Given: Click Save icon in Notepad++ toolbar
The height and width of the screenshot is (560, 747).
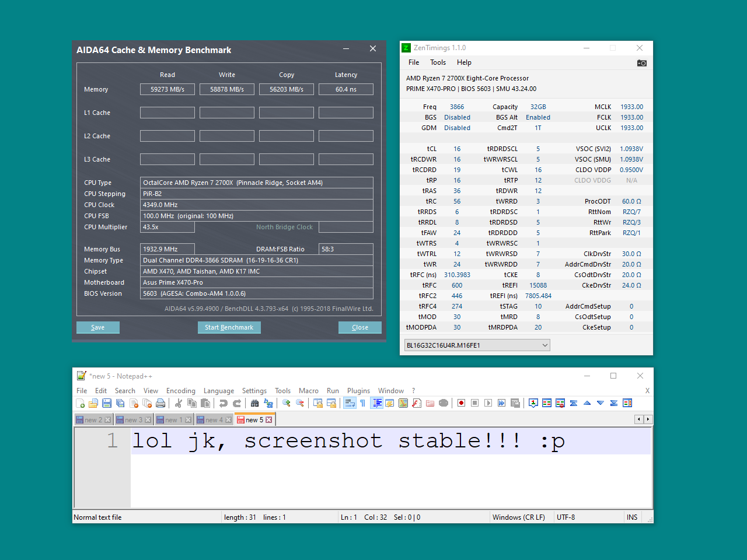Looking at the screenshot, I should pyautogui.click(x=107, y=403).
